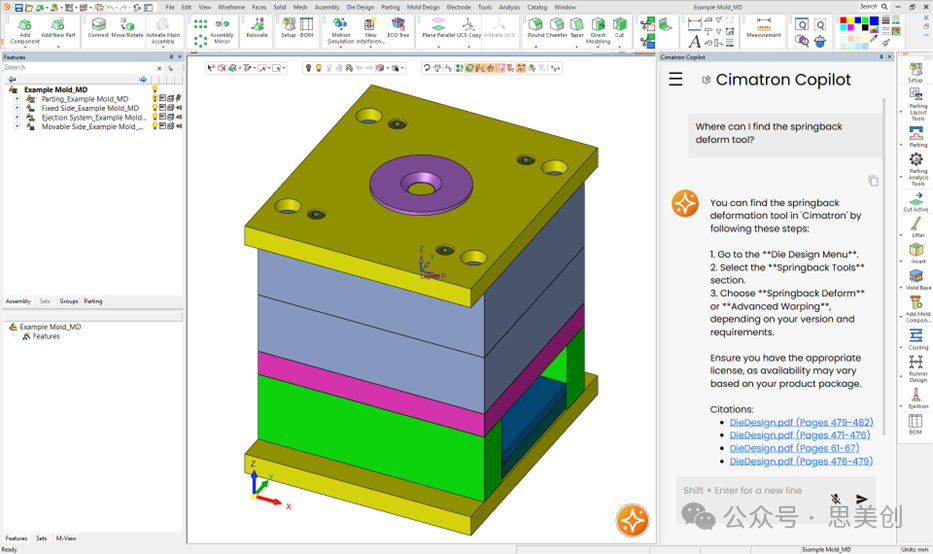Toggle the yellow show-bulb icon in the viewport toolbar
933x554 pixels.
[x=318, y=68]
